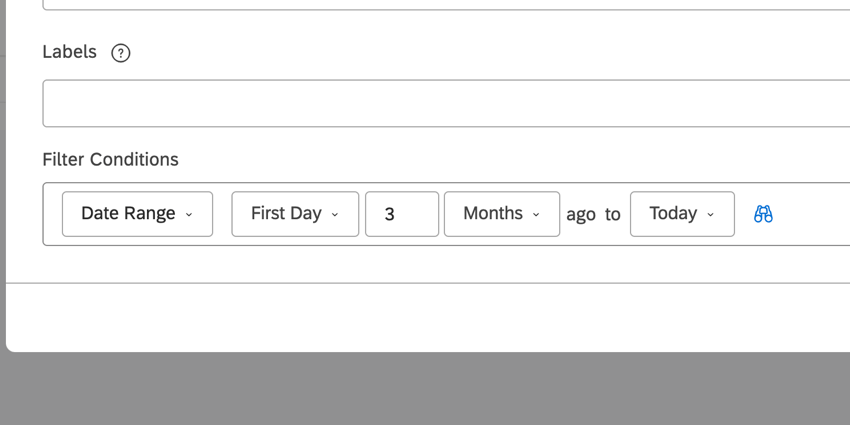The image size is (850, 425).
Task: Click empty space right of binoculars icon
Action: point(812,214)
